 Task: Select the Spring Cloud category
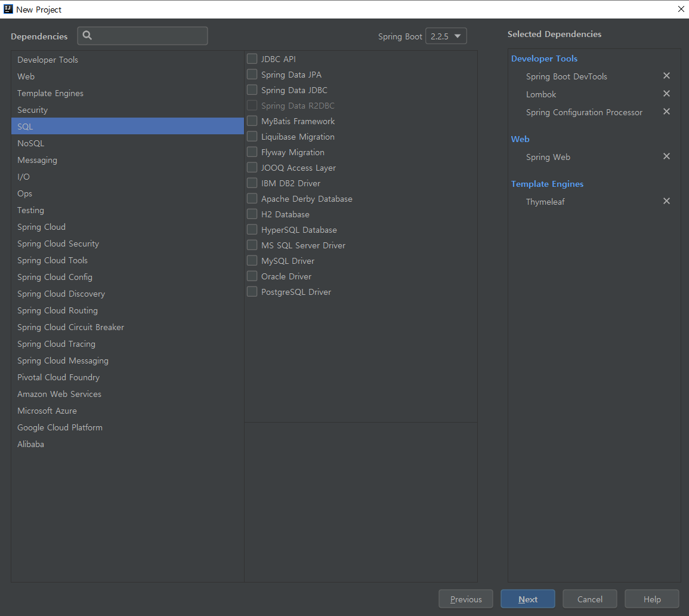click(128, 226)
